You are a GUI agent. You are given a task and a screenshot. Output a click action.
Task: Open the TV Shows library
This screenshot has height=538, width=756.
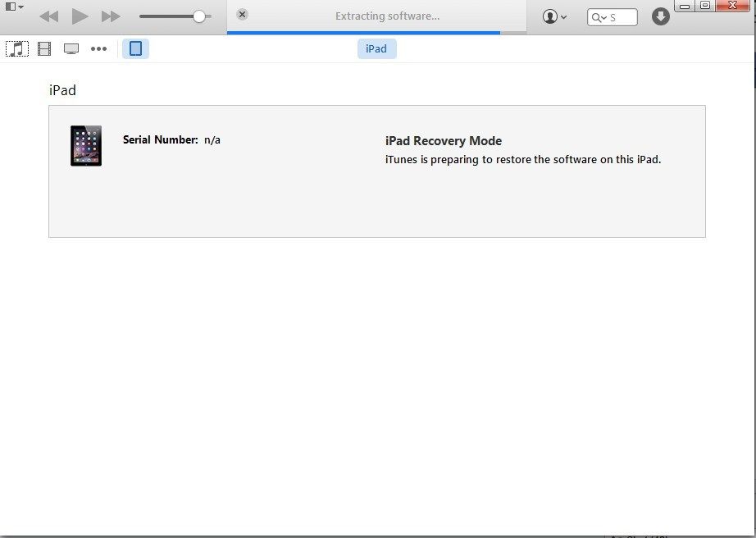[x=71, y=49]
